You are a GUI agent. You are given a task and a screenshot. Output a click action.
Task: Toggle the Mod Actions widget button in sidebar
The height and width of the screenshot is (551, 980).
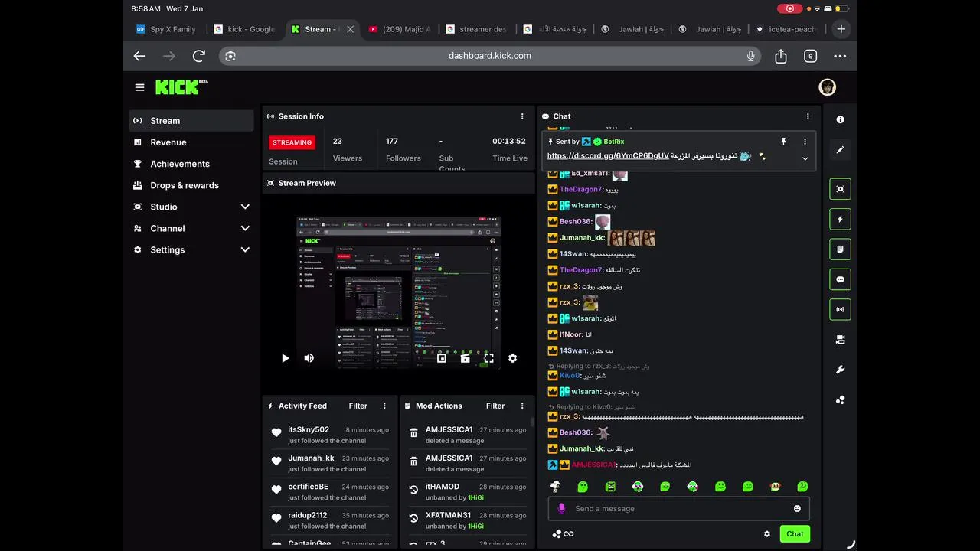[840, 249]
